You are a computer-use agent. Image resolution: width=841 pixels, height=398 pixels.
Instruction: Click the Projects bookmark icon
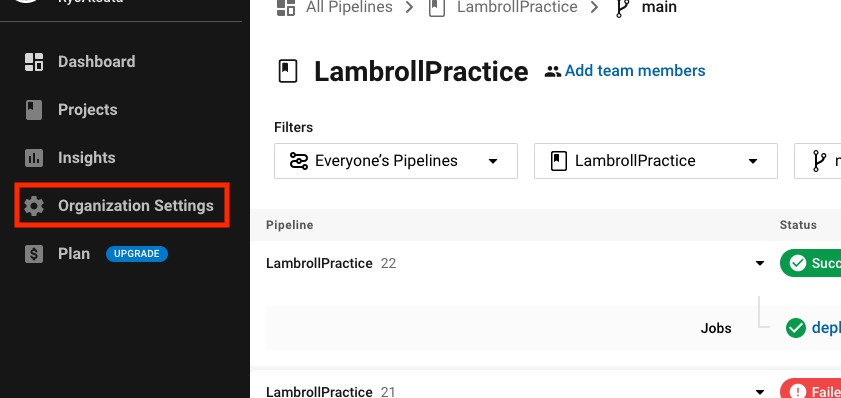click(34, 110)
